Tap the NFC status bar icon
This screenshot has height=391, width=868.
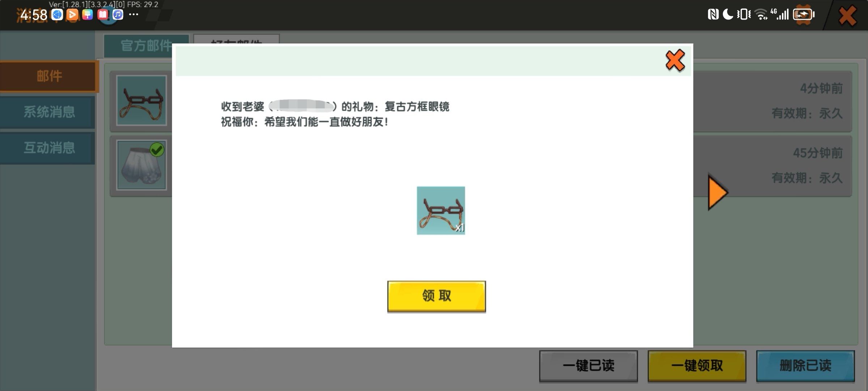point(713,14)
